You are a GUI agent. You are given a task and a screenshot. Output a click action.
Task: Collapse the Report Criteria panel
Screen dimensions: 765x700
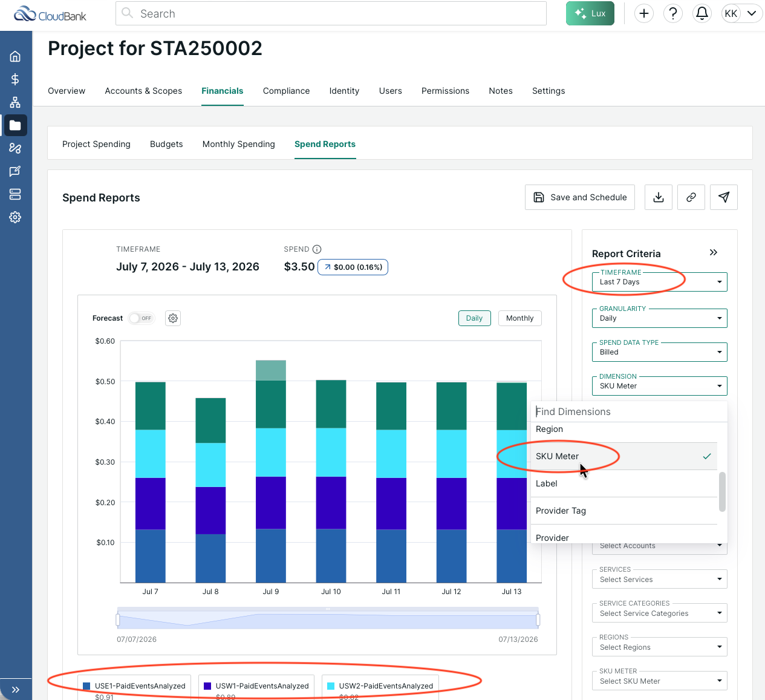714,252
